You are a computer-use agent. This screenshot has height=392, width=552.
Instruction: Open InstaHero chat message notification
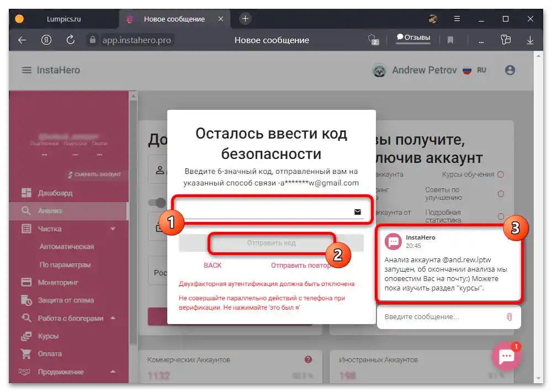pyautogui.click(x=449, y=264)
